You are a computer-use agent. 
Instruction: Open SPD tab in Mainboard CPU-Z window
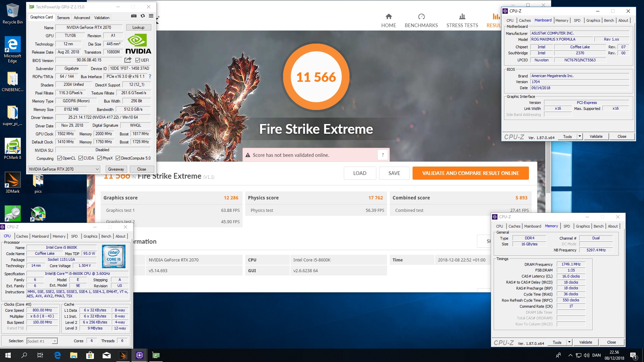577,20
